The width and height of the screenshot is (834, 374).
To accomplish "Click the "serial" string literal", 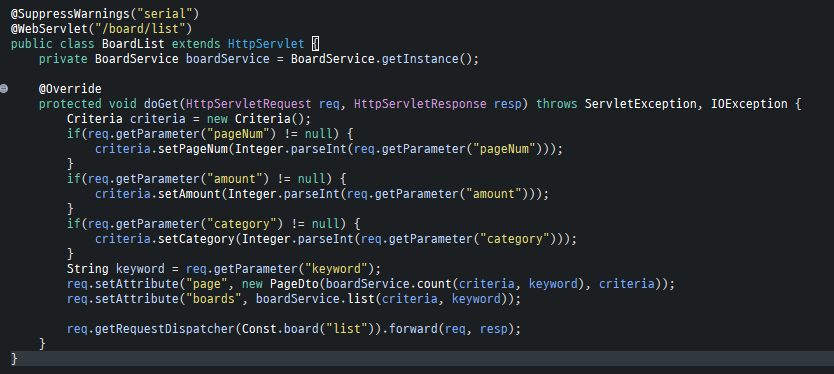I will pyautogui.click(x=165, y=13).
